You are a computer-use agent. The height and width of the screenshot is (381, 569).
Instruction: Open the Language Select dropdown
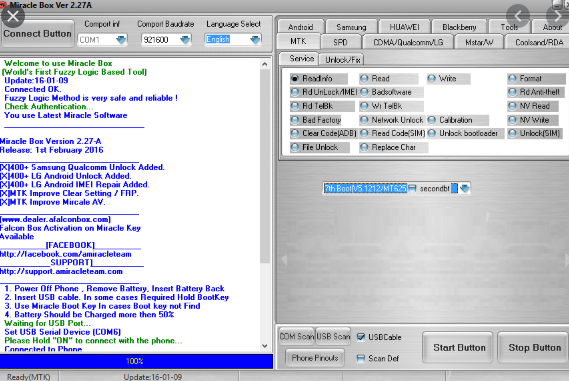tap(255, 40)
